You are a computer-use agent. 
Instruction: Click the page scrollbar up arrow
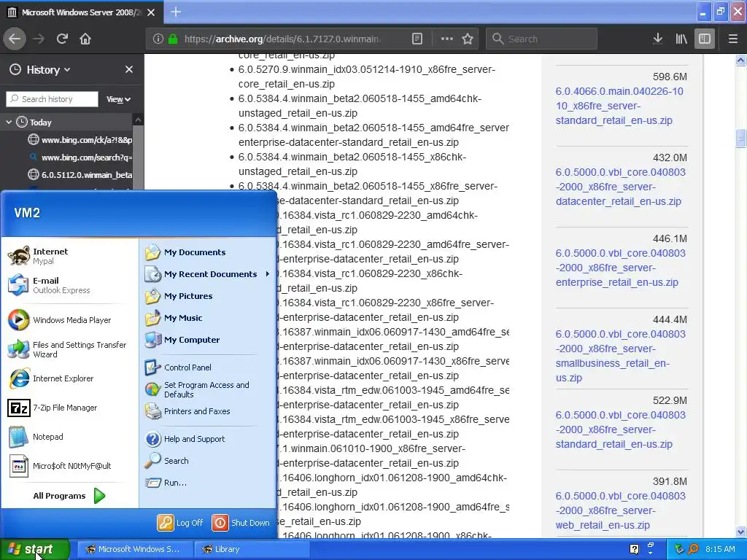[740, 60]
